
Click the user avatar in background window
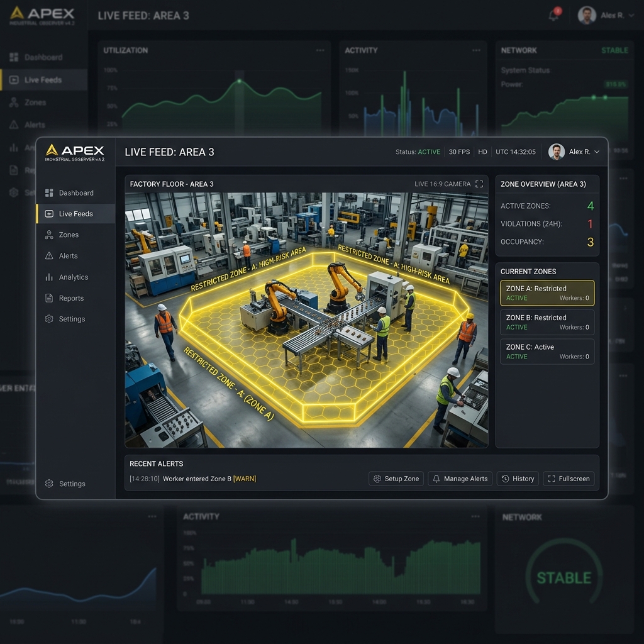[x=587, y=15]
